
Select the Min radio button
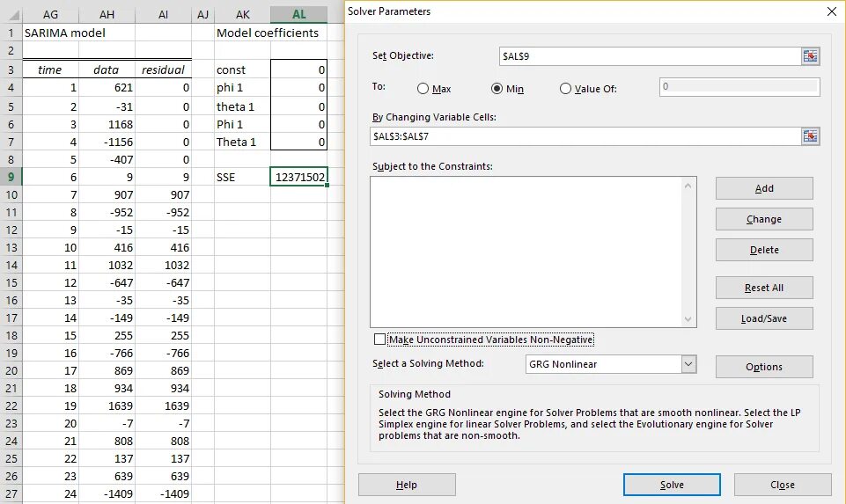point(497,89)
